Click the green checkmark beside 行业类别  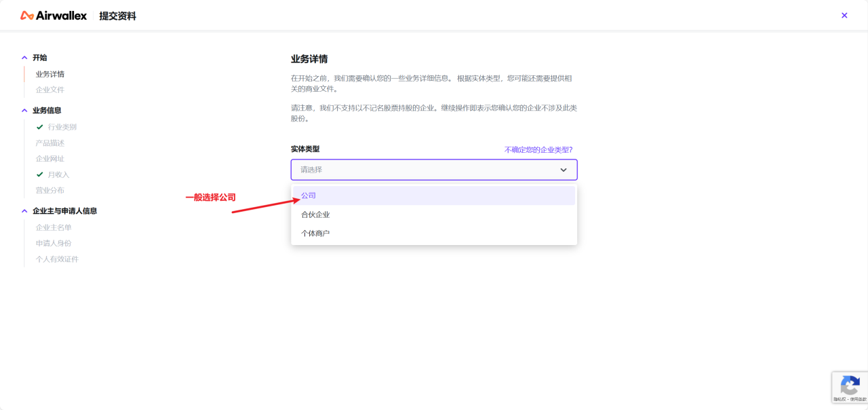coord(40,127)
